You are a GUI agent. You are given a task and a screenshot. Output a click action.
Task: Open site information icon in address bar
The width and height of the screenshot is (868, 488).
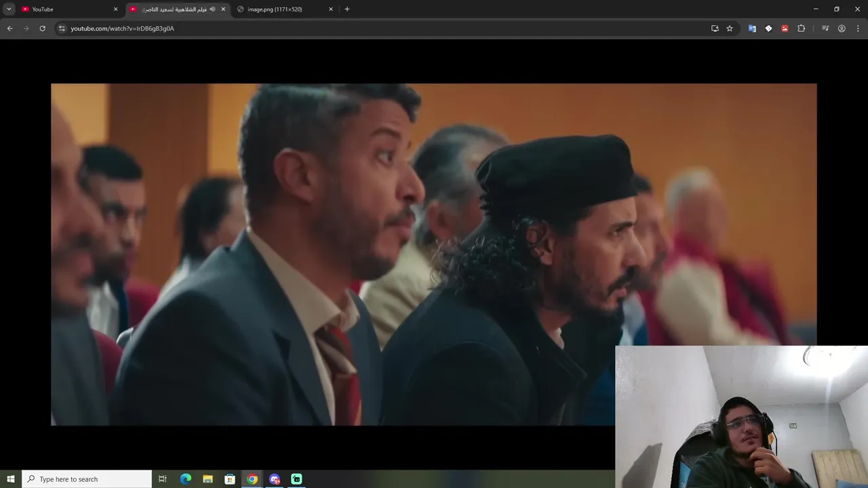(x=62, y=28)
